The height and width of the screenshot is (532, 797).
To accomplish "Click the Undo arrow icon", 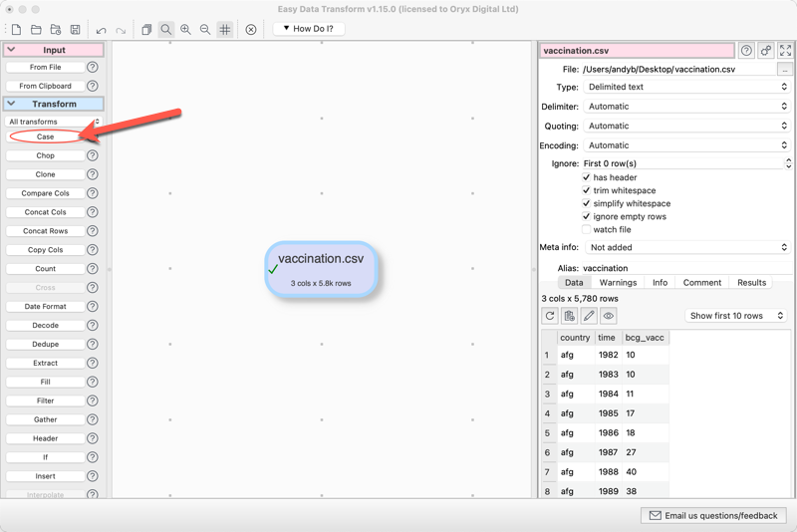I will (101, 30).
